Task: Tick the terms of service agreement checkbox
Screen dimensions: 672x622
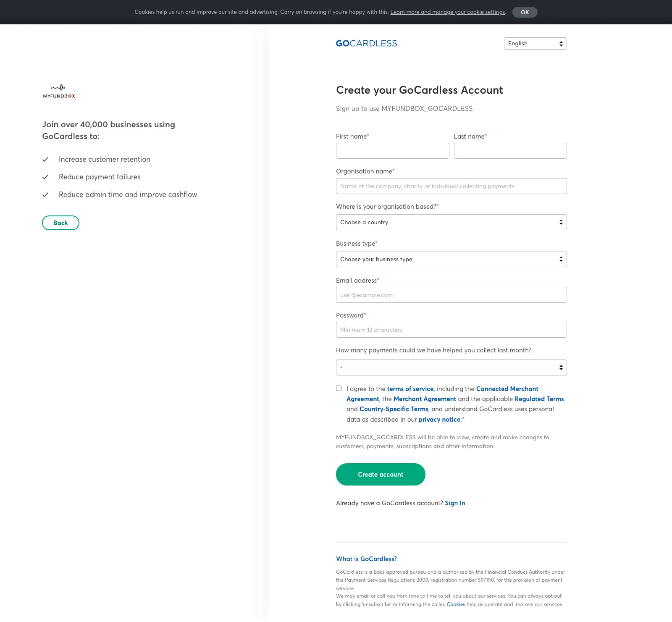Action: point(339,388)
